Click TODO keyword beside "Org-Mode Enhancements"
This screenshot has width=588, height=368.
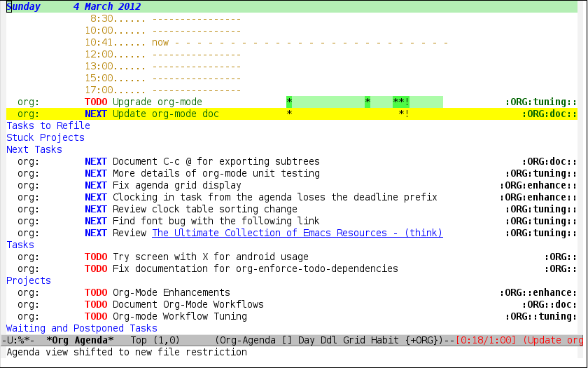[x=96, y=292]
